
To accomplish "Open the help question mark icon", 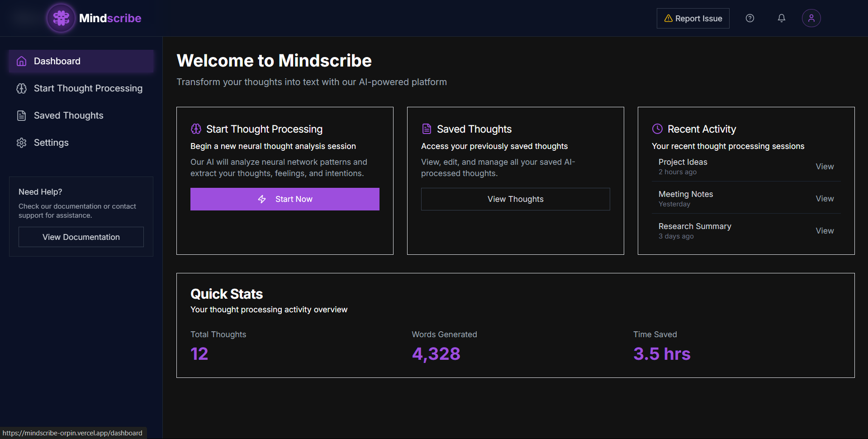I will (749, 18).
